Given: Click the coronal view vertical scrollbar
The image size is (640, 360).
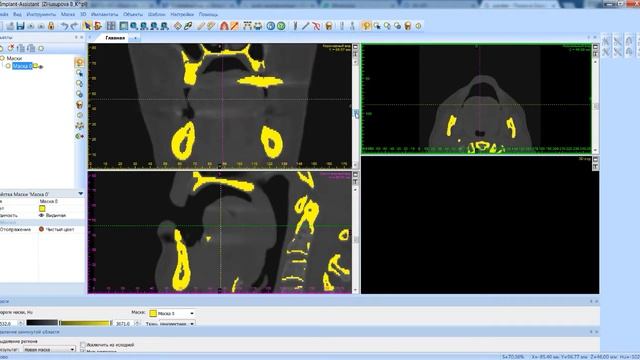Looking at the screenshot, I should point(355,112).
